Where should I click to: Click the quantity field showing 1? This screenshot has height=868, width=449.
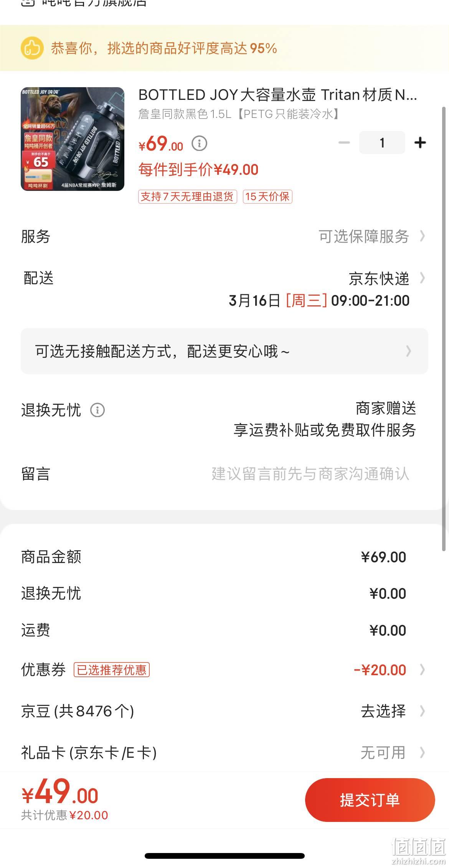[x=382, y=142]
